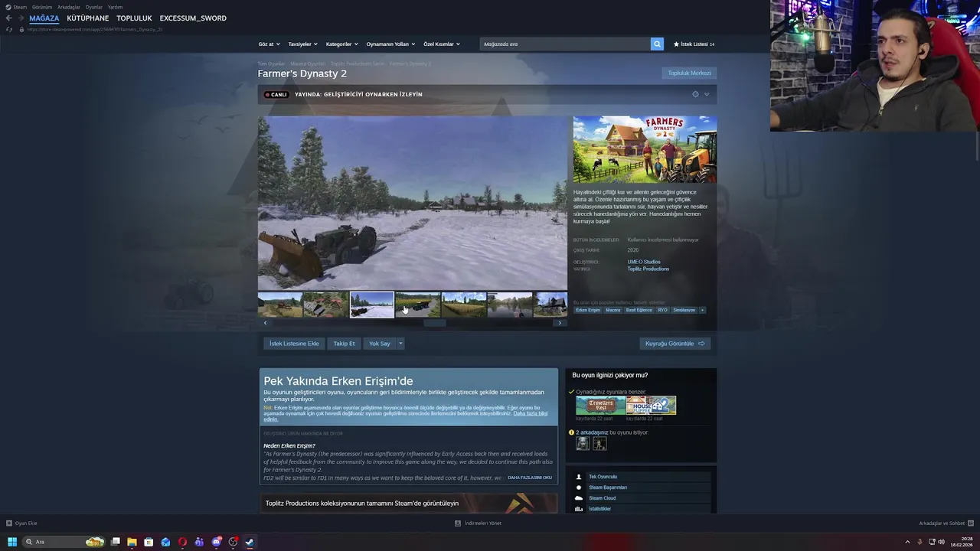This screenshot has height=551, width=980.
Task: Open Opera browser from the taskbar
Action: [182, 542]
